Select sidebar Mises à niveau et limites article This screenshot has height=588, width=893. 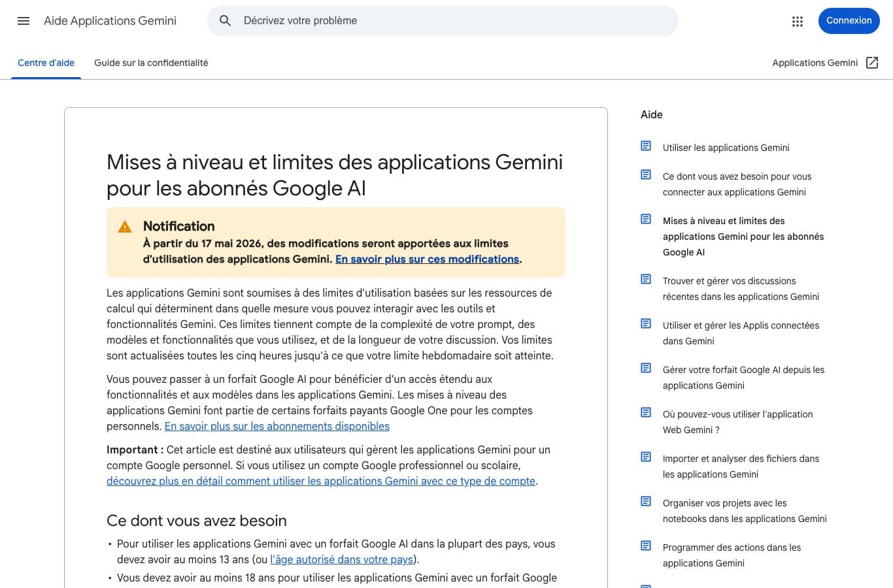743,237
